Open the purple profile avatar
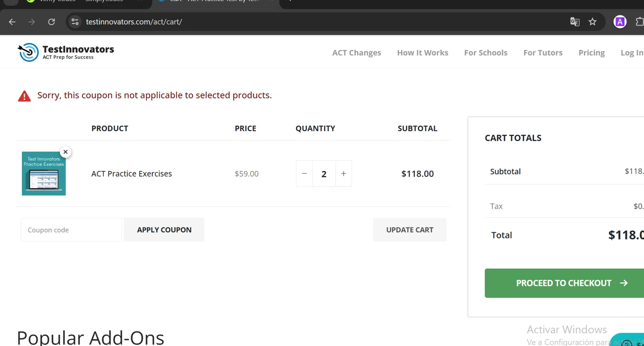This screenshot has height=346, width=644. 620,21
